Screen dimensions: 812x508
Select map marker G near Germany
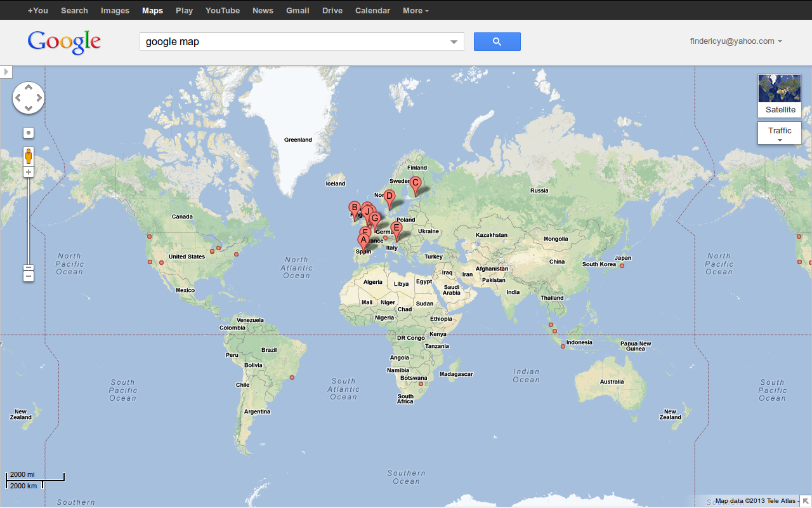click(375, 220)
